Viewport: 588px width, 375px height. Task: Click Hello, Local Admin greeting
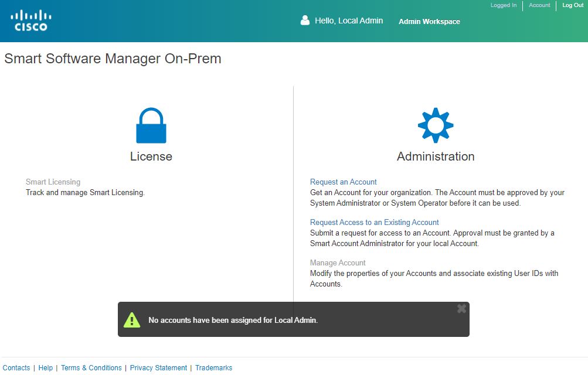349,21
